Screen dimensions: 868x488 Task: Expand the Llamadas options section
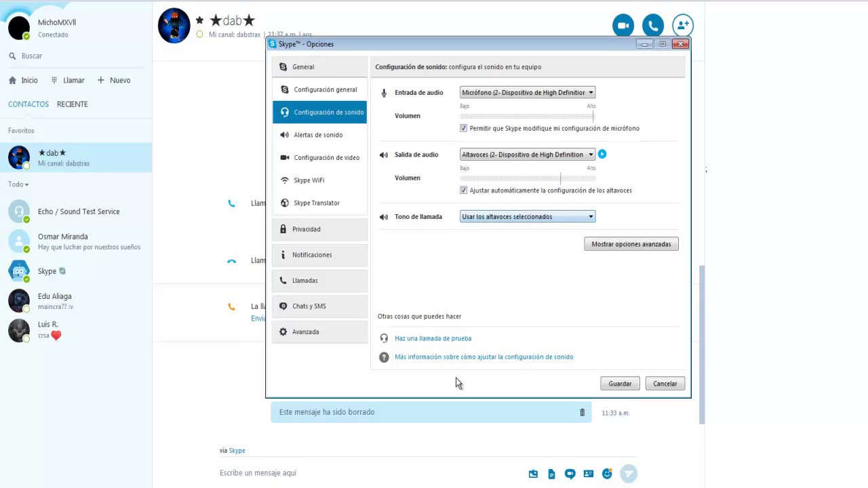pos(319,281)
